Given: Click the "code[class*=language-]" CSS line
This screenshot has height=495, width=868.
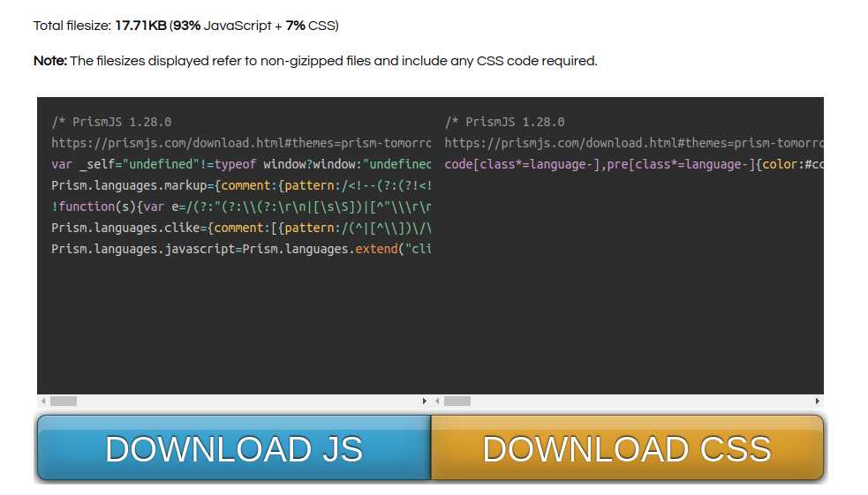Looking at the screenshot, I should [x=634, y=164].
